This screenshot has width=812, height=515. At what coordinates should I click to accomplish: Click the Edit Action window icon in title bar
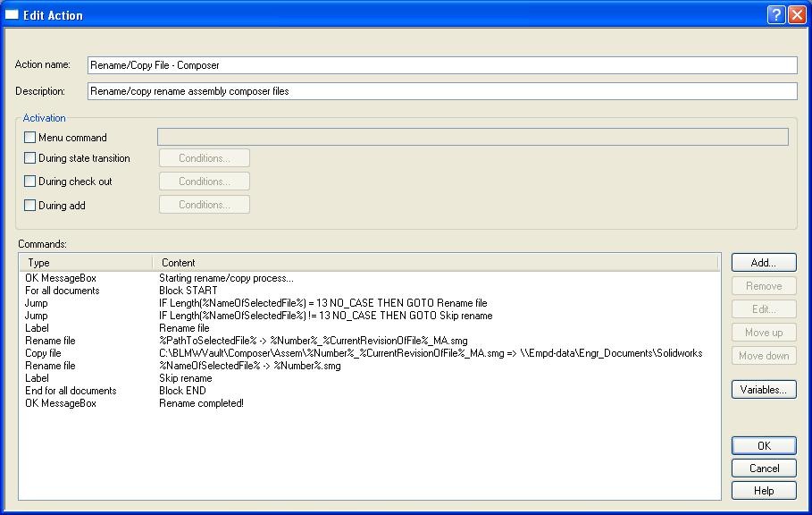click(12, 14)
